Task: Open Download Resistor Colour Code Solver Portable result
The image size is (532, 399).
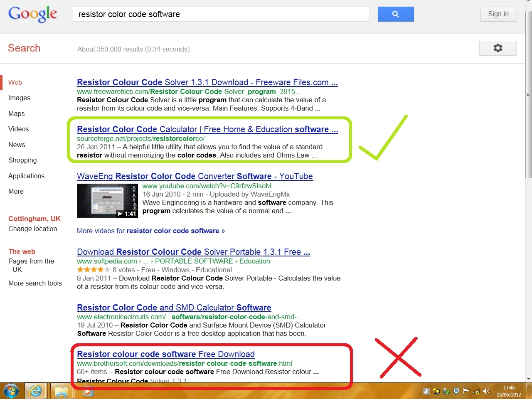Action: pos(193,252)
